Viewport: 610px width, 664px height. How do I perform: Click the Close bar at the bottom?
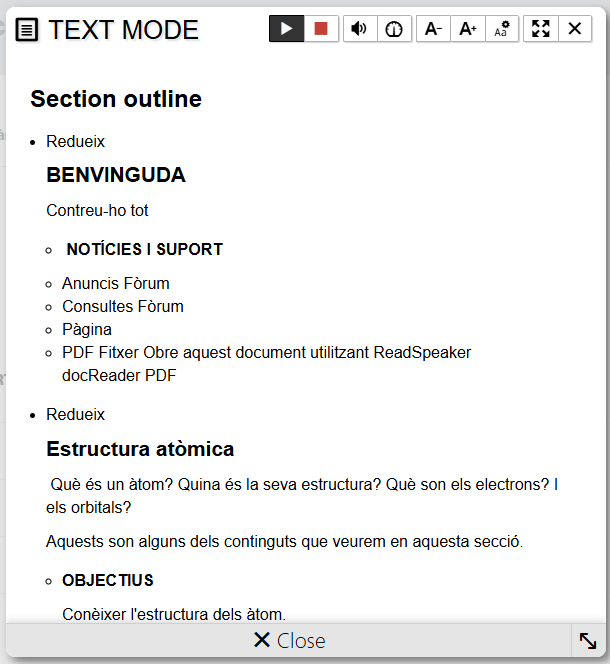[289, 640]
